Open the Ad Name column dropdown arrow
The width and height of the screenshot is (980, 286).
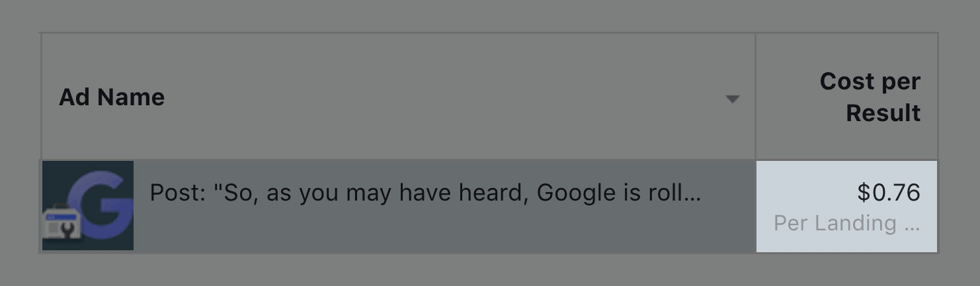[732, 99]
